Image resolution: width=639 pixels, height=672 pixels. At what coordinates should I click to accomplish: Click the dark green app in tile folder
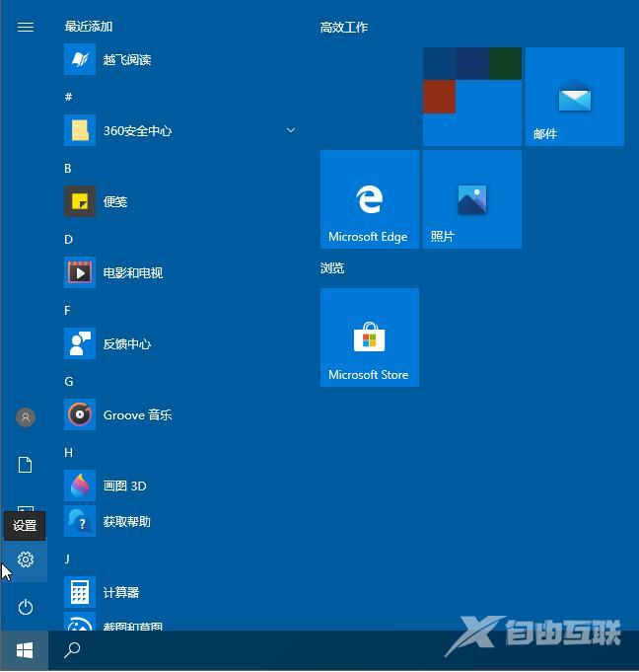[x=505, y=63]
